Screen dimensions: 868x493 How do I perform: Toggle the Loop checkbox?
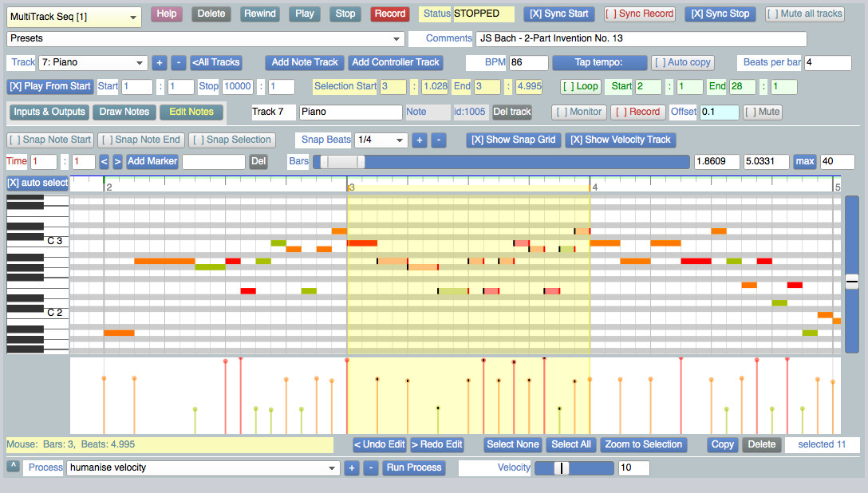click(x=580, y=87)
